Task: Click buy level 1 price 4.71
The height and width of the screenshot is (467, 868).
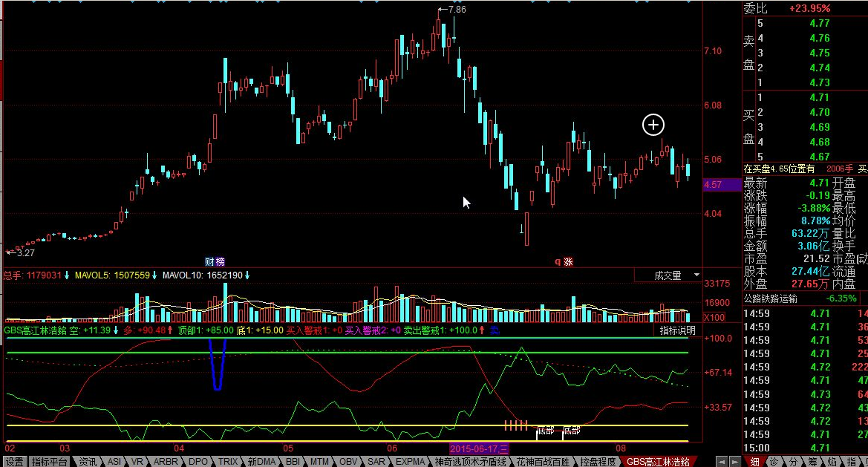Action: click(x=819, y=97)
